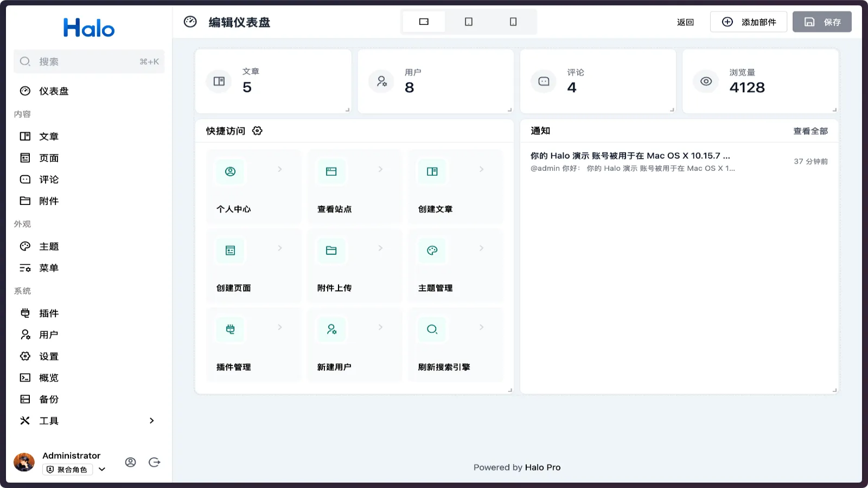
Task: Select the 创建文章 quick access icon
Action: pos(431,171)
